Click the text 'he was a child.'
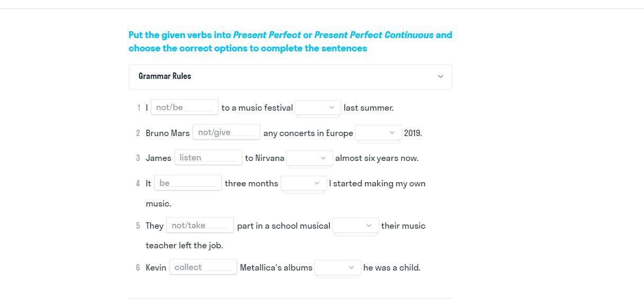Viewport: 644px width, 306px height. tap(392, 268)
